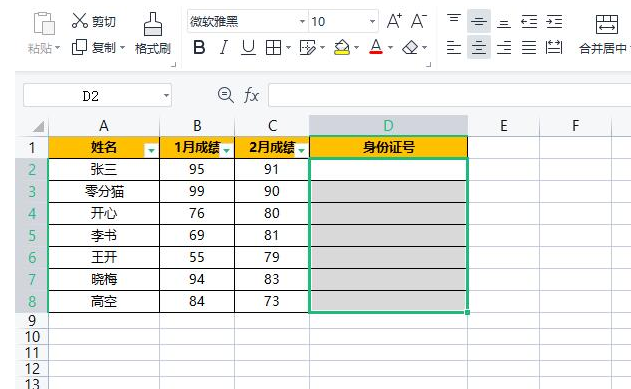Click the fx insert function icon
The width and height of the screenshot is (631, 389).
click(252, 95)
